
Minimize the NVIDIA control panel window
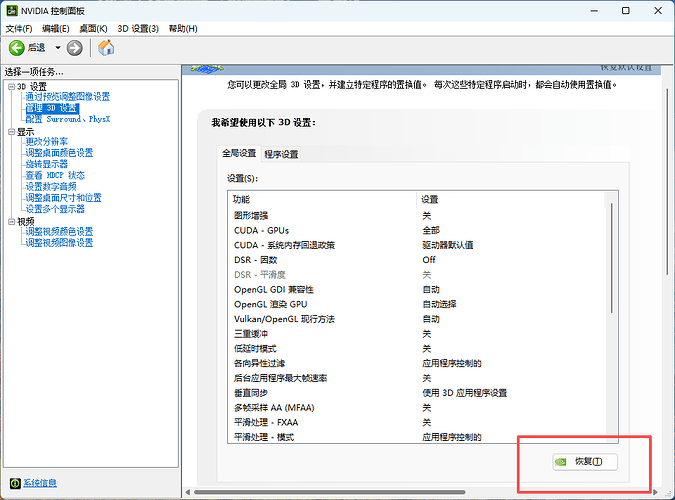[x=594, y=11]
